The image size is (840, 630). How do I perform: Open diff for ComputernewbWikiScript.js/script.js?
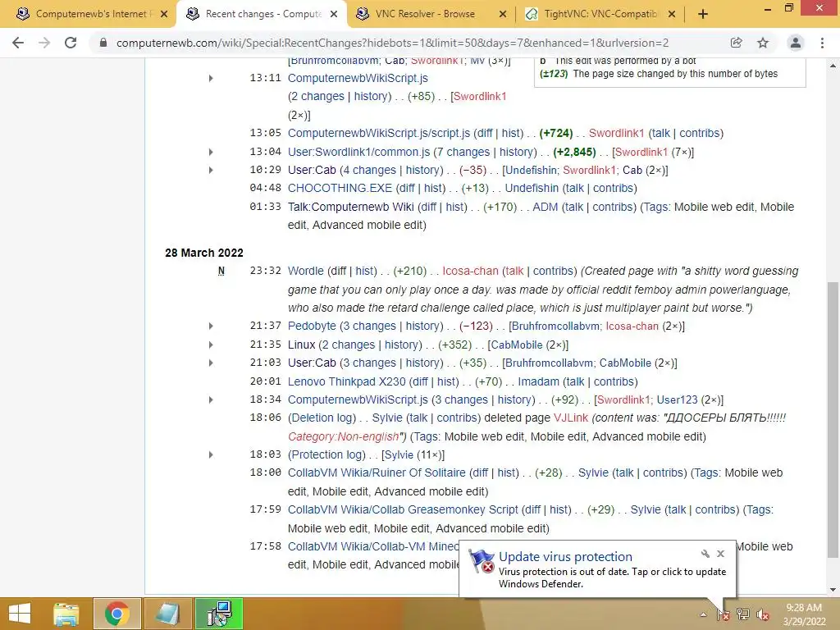[484, 133]
